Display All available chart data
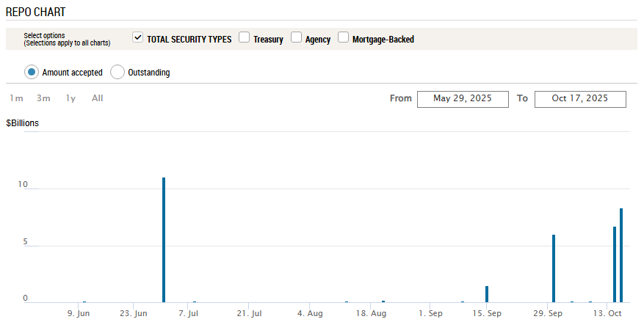This screenshot has height=333, width=644. 97,98
